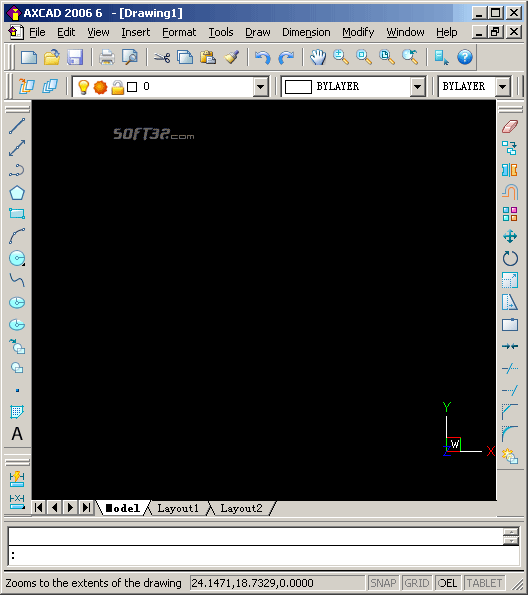Toggle SNAP mode in status bar
Screen dimensions: 528x595
(383, 583)
